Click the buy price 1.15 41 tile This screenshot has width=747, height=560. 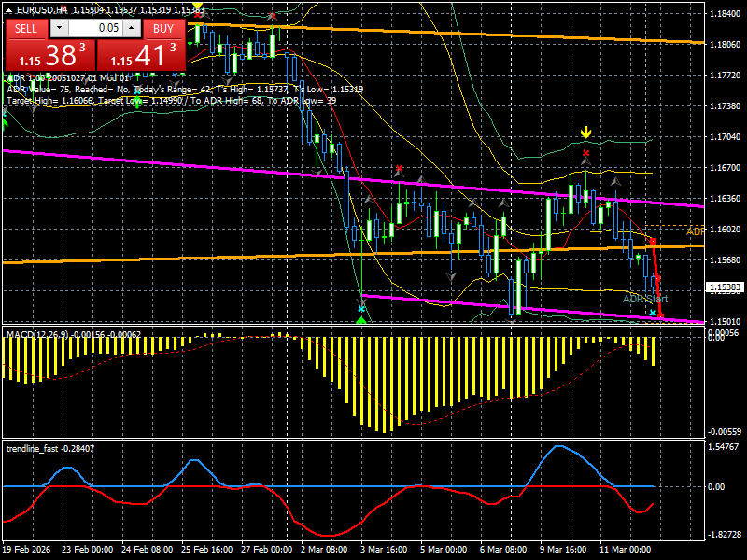tap(141, 55)
